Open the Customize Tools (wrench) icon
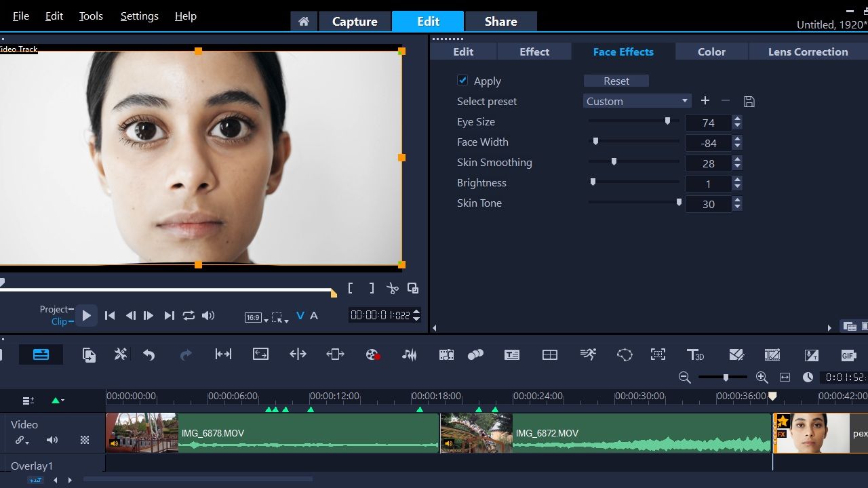This screenshot has width=868, height=488. pos(121,354)
